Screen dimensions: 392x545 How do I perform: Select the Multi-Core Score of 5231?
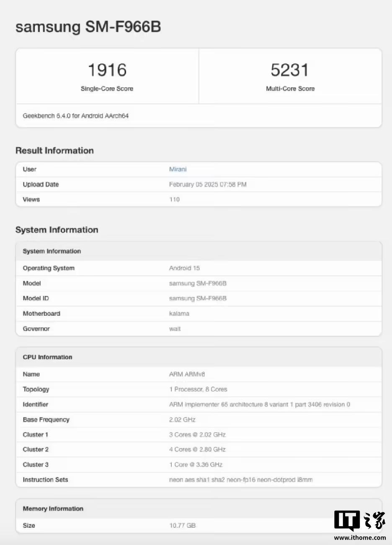[x=290, y=70]
